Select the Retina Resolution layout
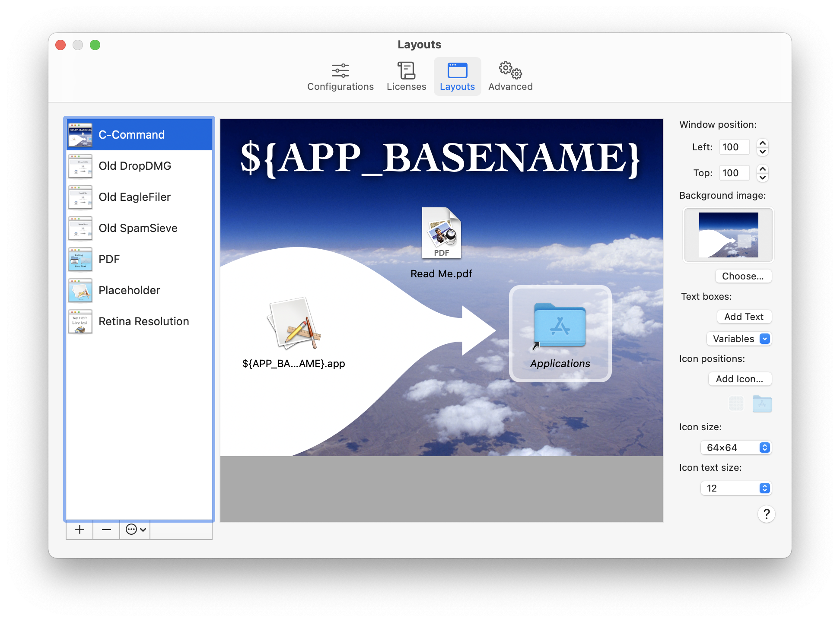This screenshot has height=622, width=840. (140, 321)
